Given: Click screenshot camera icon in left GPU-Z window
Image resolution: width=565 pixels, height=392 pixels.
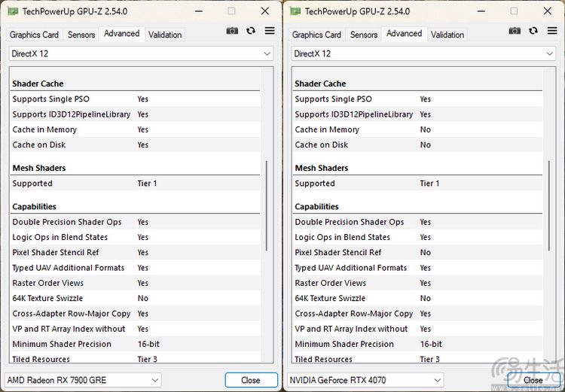Looking at the screenshot, I should click(x=232, y=31).
